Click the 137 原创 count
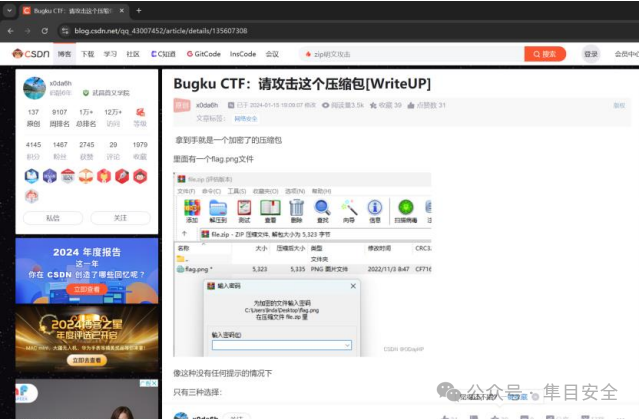639x419 pixels. click(33, 118)
